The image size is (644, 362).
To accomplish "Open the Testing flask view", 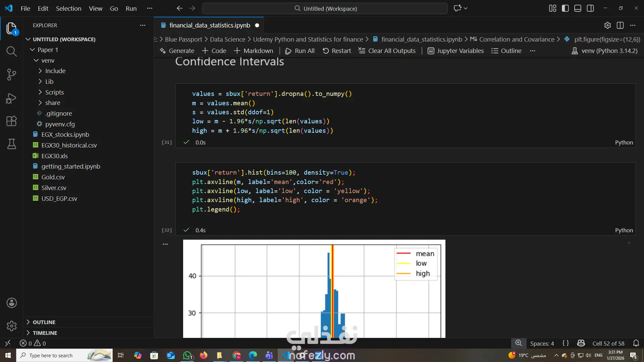I will (11, 144).
